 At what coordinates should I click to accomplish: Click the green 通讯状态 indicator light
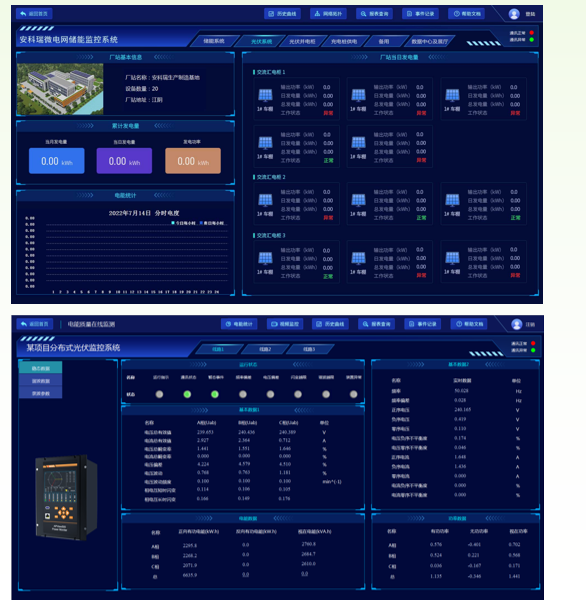187,394
